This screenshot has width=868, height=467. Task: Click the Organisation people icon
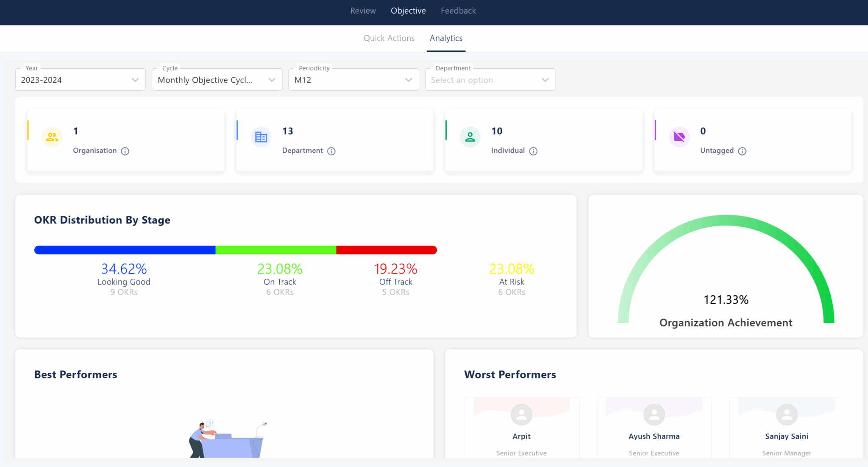(x=52, y=137)
